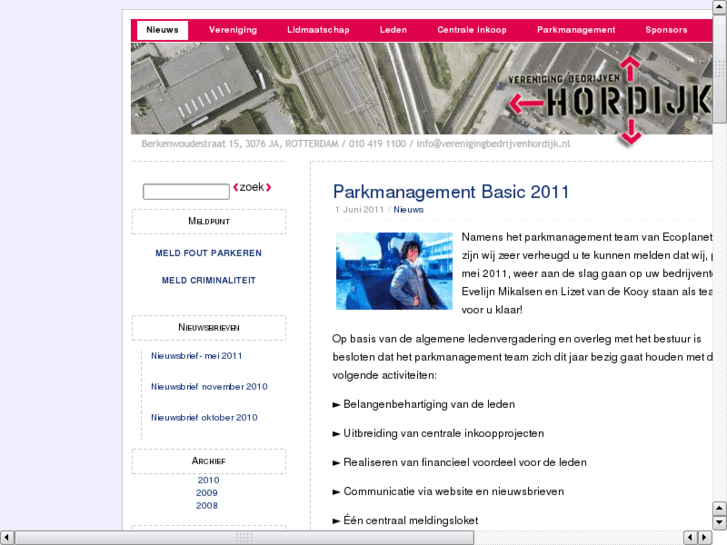The image size is (727, 545).
Task: Click the '1 Juni 2011' date text
Action: 359,210
